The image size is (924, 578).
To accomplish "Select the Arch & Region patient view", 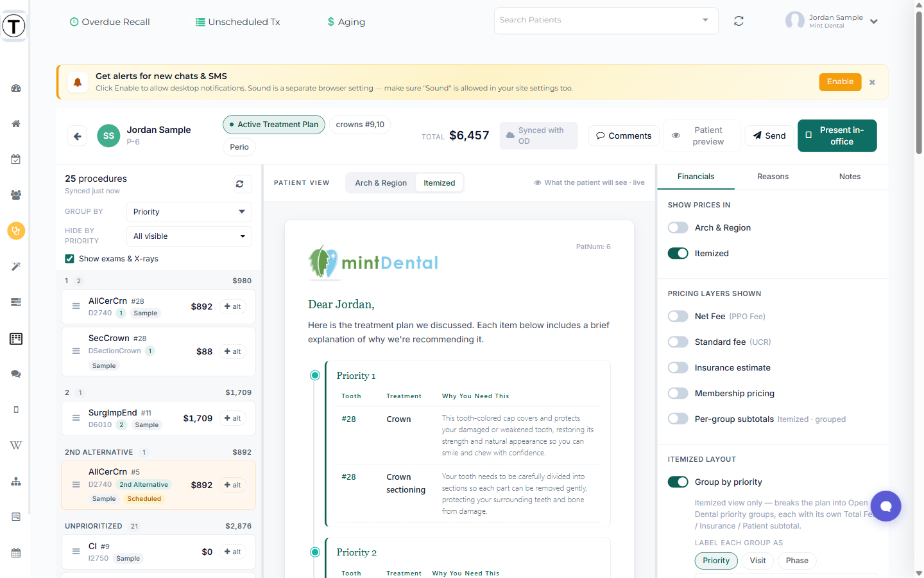I will [x=381, y=183].
